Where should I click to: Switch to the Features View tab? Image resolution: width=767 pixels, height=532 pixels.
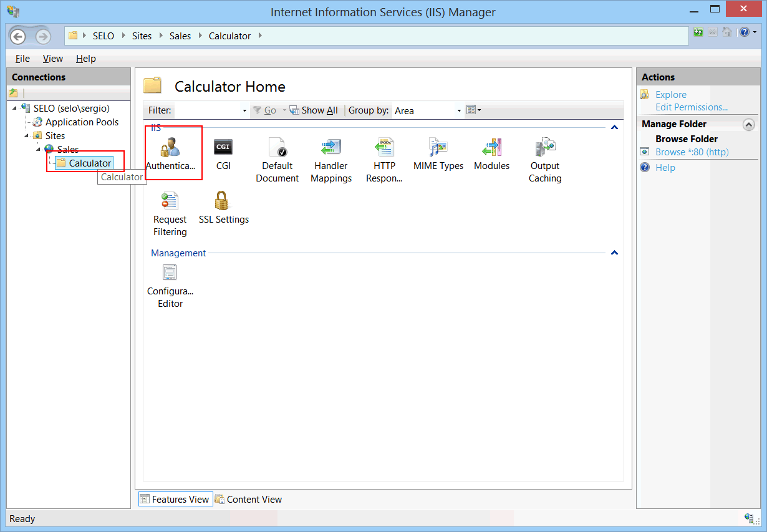tap(175, 499)
